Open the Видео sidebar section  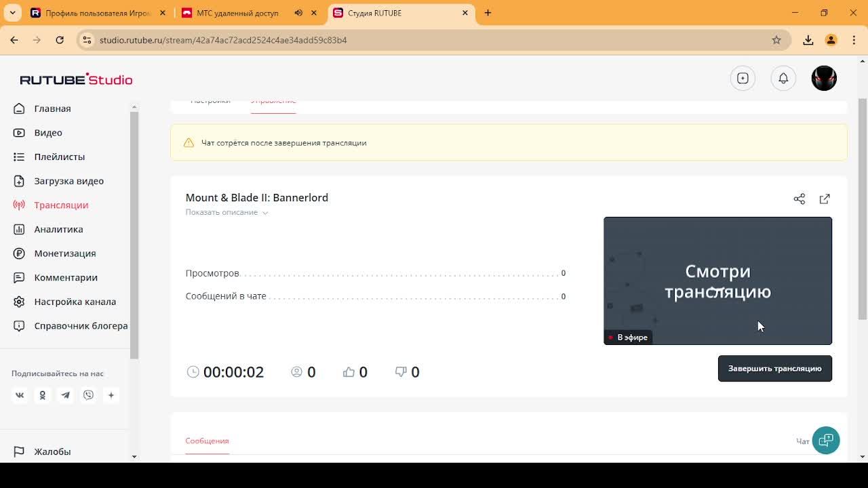(48, 133)
